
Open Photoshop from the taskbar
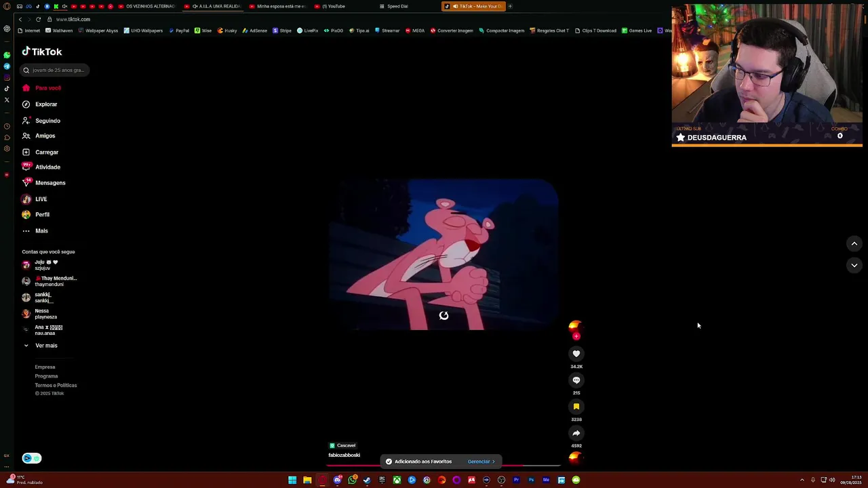[x=531, y=480]
